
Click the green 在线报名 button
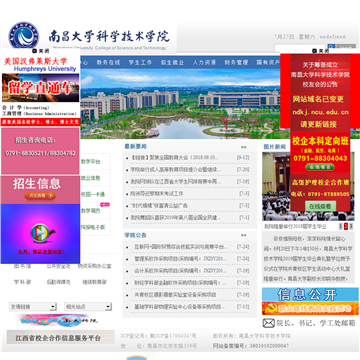[320, 167]
